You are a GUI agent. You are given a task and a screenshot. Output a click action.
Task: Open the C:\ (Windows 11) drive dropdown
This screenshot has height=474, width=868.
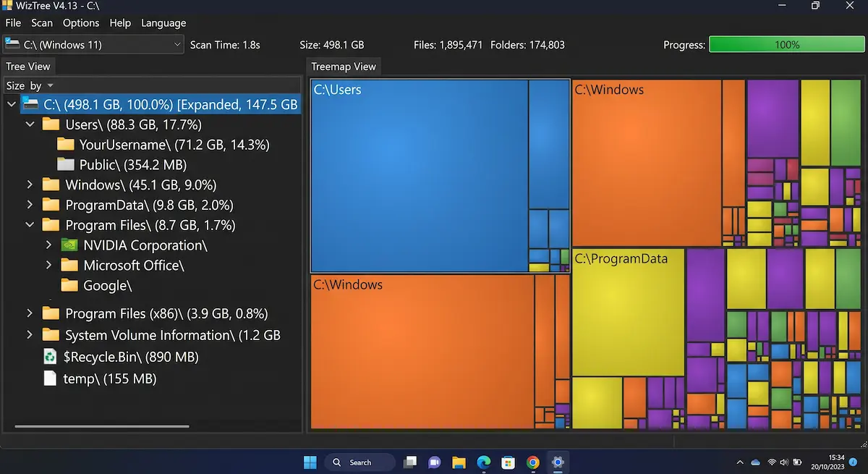tap(93, 44)
